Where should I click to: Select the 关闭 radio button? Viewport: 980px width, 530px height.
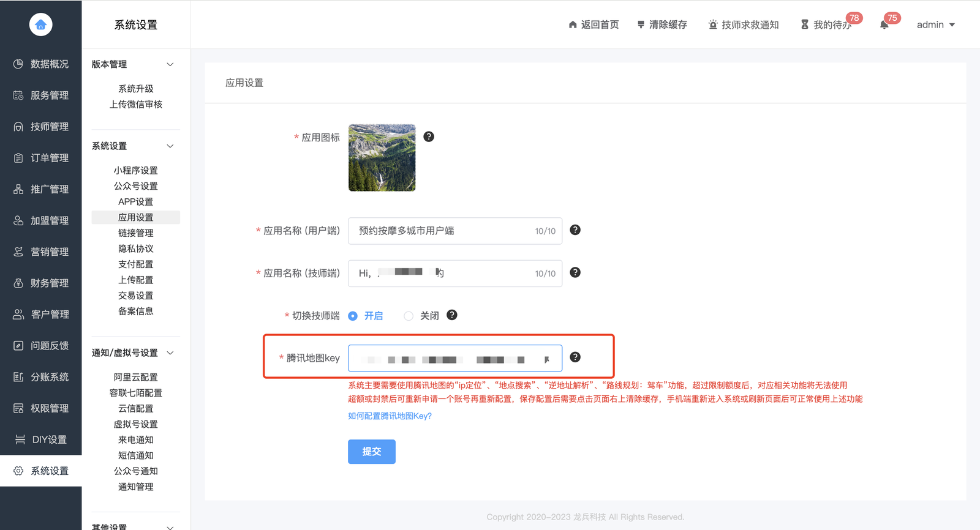click(409, 316)
